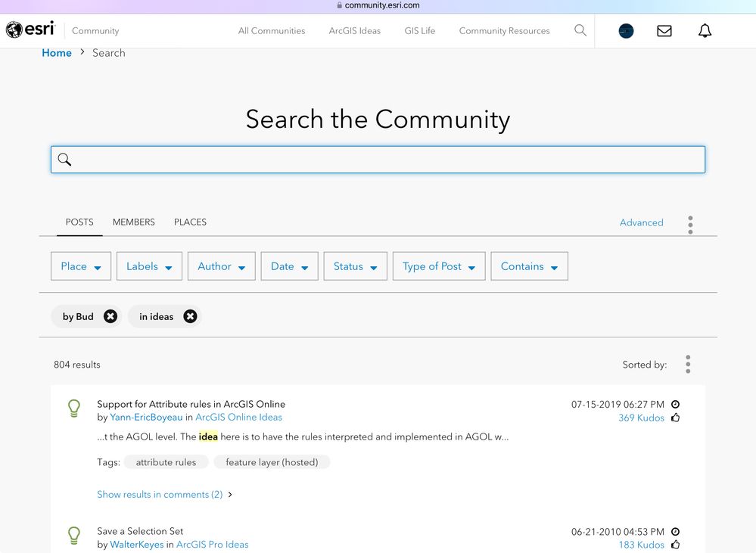Open the header search magnifier icon
Viewport: 756px width, 553px height.
coord(580,30)
